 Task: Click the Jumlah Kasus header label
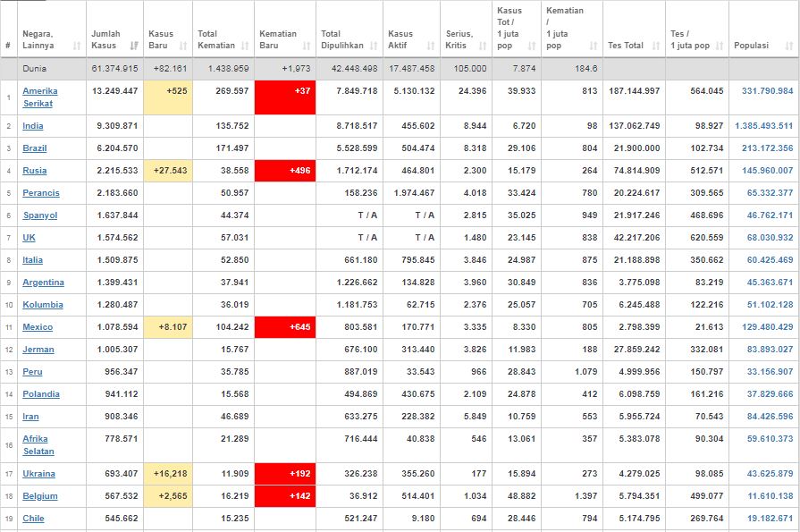click(x=105, y=40)
